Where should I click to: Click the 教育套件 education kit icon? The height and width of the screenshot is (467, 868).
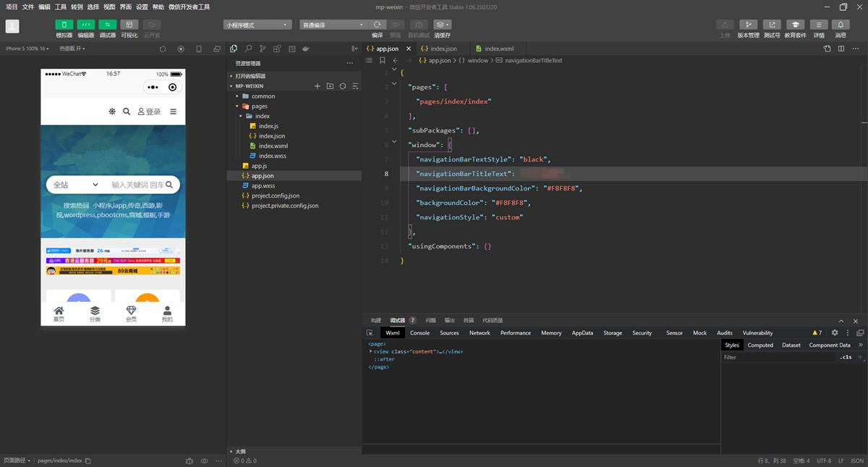pyautogui.click(x=795, y=25)
